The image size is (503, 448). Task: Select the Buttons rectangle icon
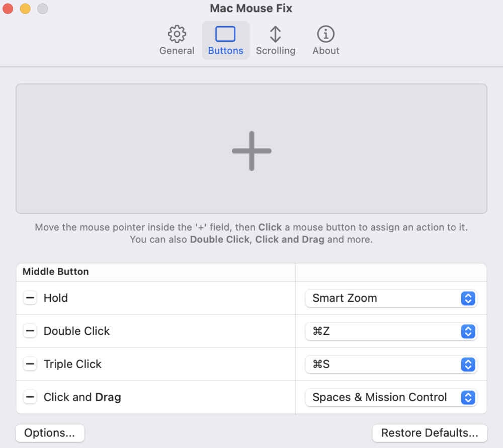pos(225,34)
